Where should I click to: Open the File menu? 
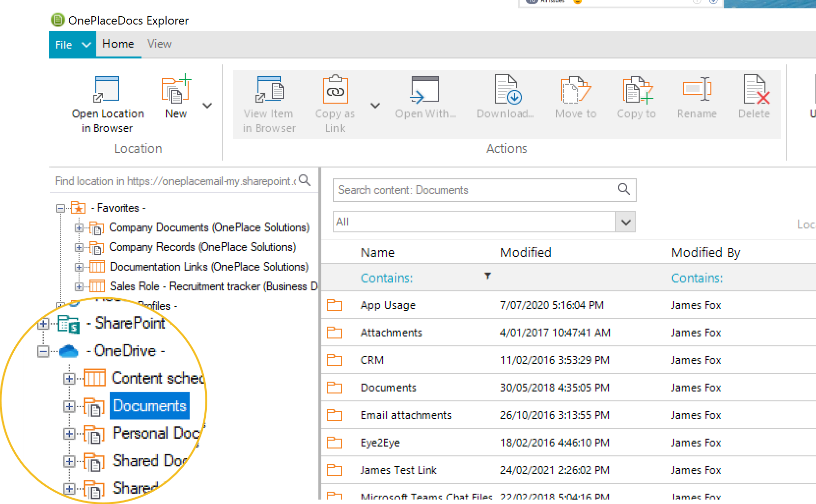click(x=73, y=45)
